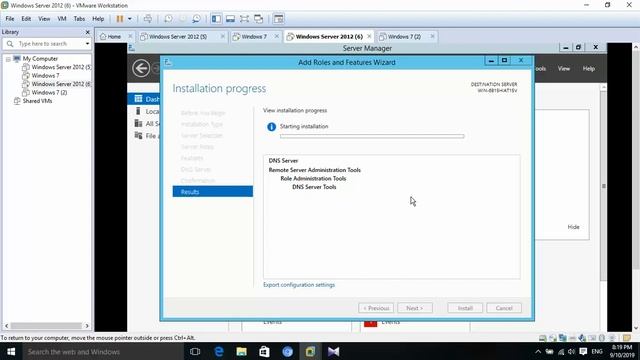The height and width of the screenshot is (360, 640).
Task: Click the Results step in wizard
Action: [213, 191]
